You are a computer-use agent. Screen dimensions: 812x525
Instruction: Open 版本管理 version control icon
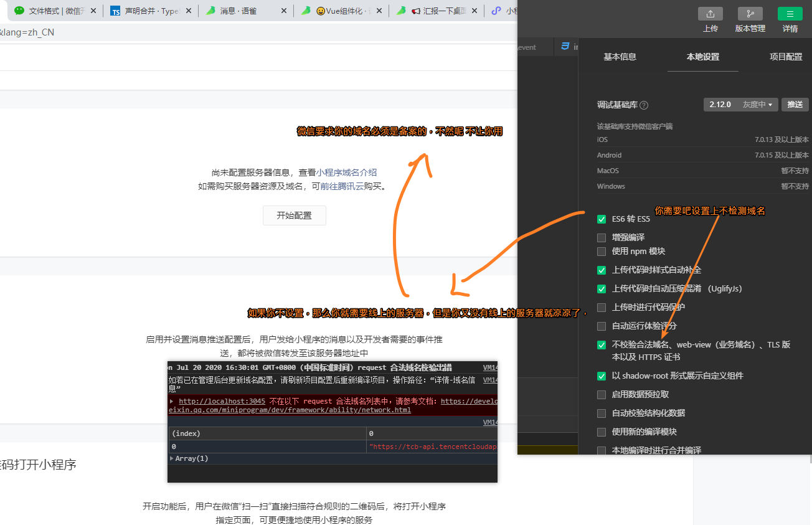[750, 14]
